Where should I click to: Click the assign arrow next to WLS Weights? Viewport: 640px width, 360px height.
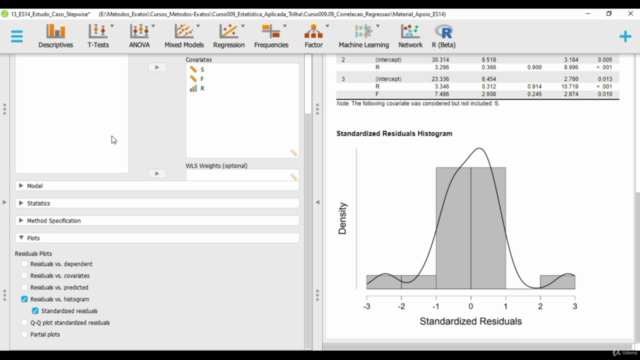(157, 173)
